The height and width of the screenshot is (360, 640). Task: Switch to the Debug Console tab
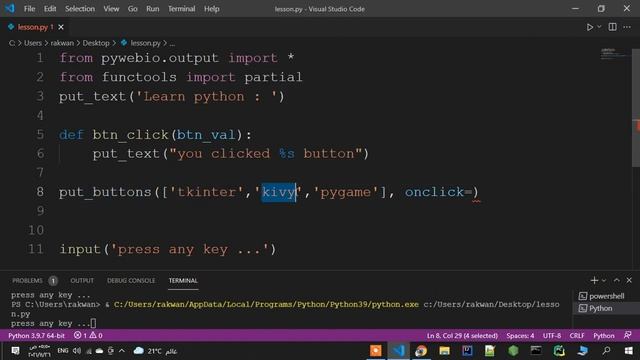point(131,280)
